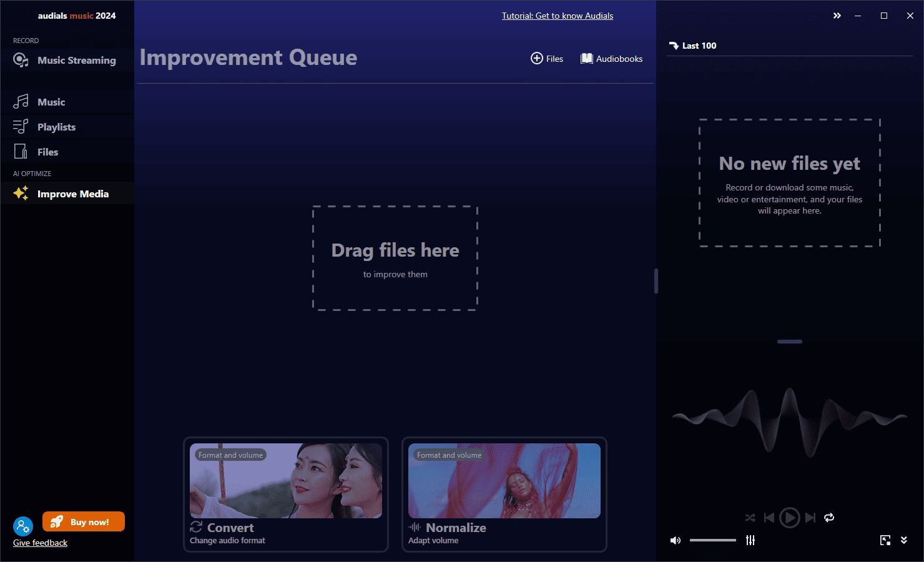
Task: Toggle shuffle playback mode
Action: tap(750, 518)
